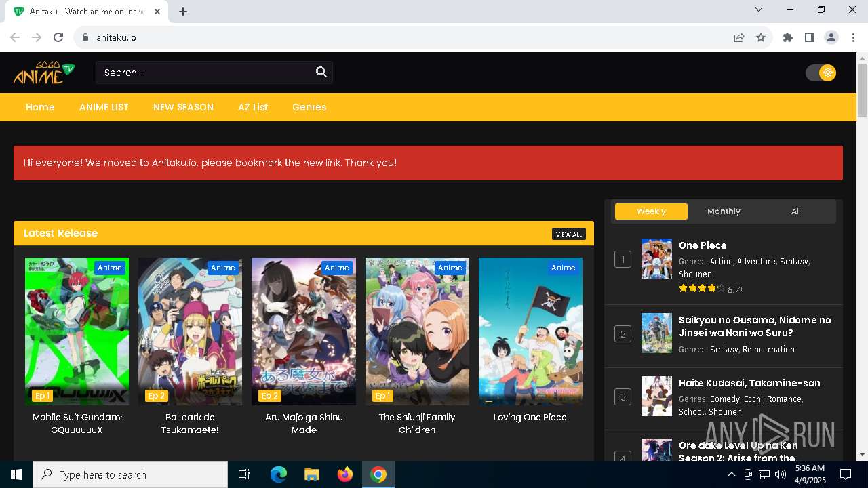The width and height of the screenshot is (868, 488).
Task: Open Saikyou no Ousama ranking entry
Action: pyautogui.click(x=755, y=326)
